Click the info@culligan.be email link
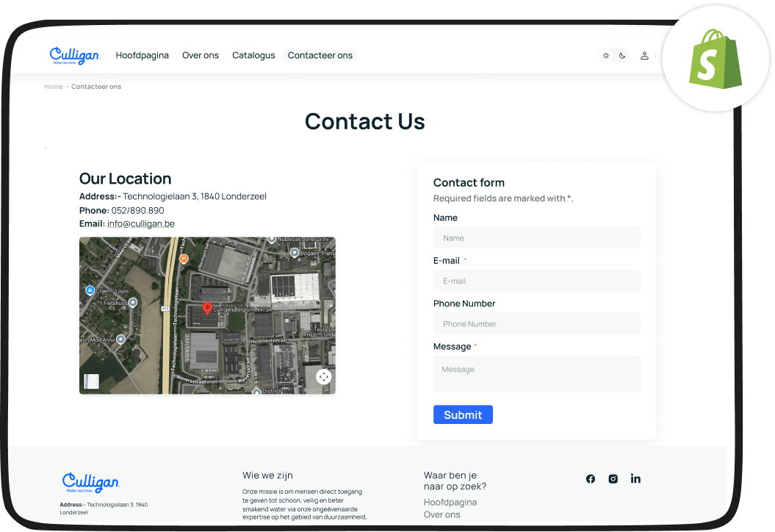Image resolution: width=775 pixels, height=532 pixels. (141, 224)
